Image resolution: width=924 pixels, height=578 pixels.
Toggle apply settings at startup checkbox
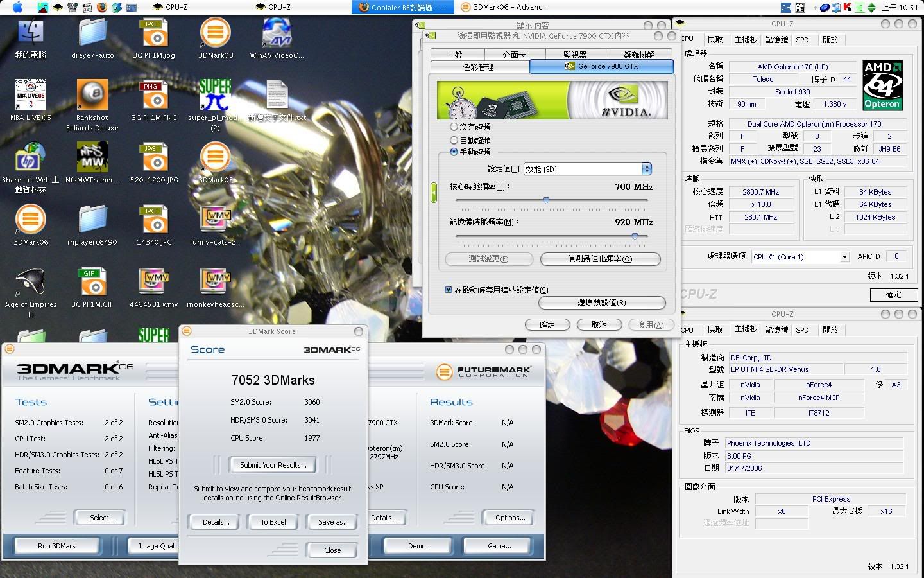tap(449, 290)
